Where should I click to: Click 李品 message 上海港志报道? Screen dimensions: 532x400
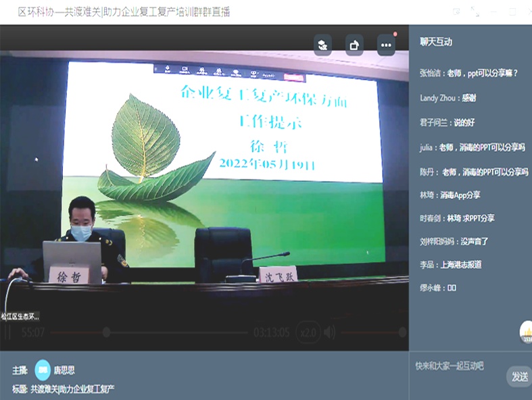pyautogui.click(x=451, y=265)
